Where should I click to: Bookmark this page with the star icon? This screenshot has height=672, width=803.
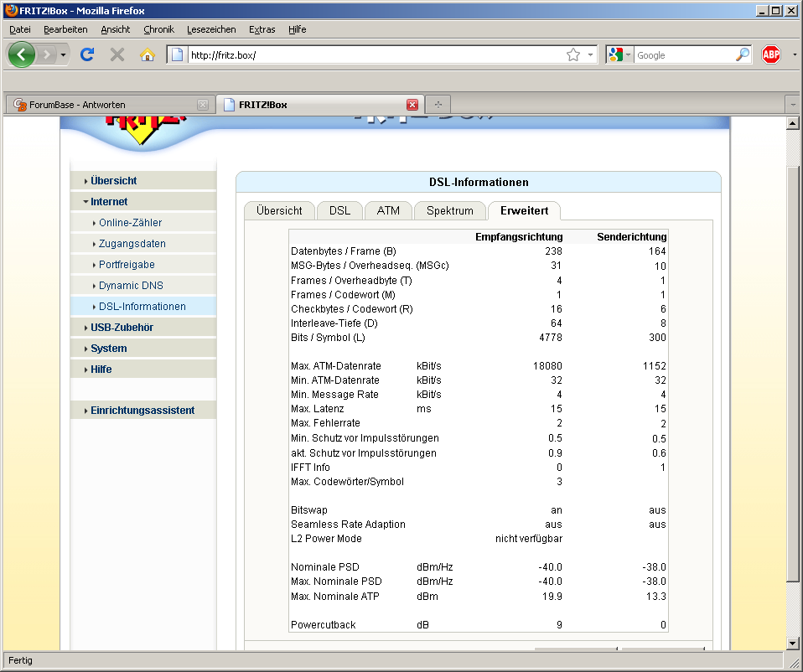573,54
